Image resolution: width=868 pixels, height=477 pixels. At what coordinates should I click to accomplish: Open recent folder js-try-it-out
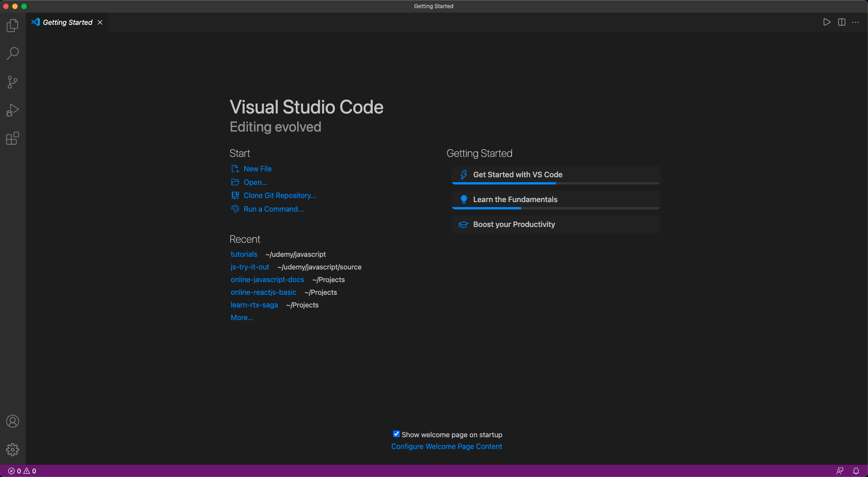coord(250,267)
